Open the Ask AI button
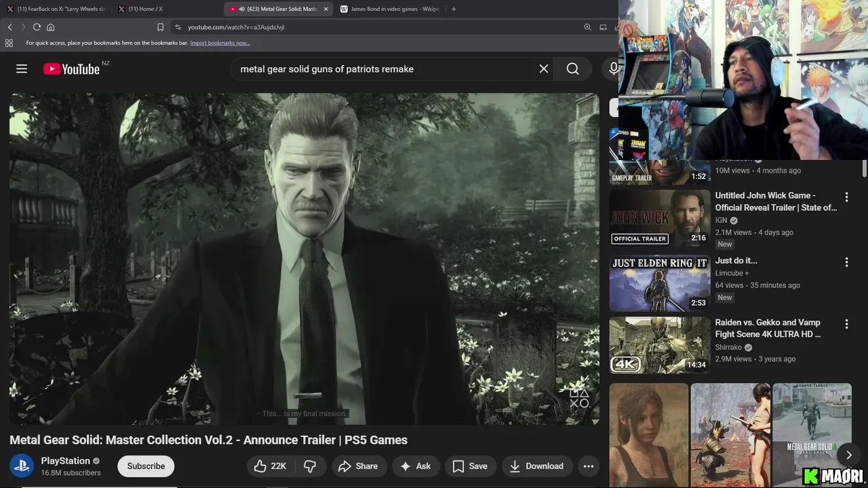 click(x=416, y=466)
